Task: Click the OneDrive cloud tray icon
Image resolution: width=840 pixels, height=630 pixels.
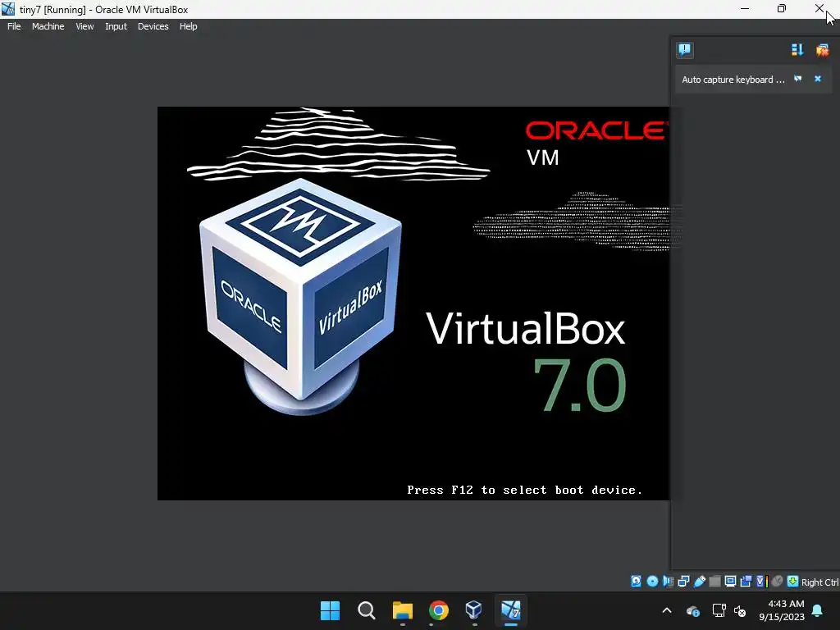Action: point(692,610)
